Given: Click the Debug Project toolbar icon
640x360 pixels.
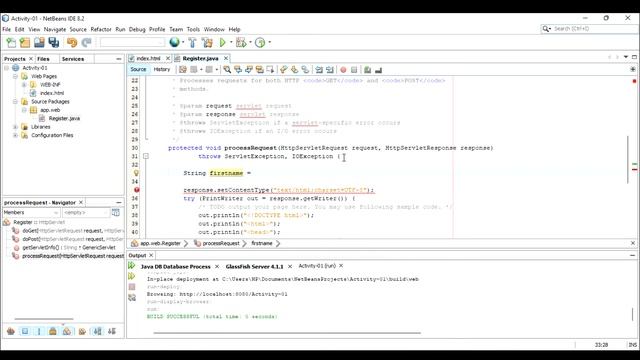Looking at the screenshot, I should pos(241,42).
